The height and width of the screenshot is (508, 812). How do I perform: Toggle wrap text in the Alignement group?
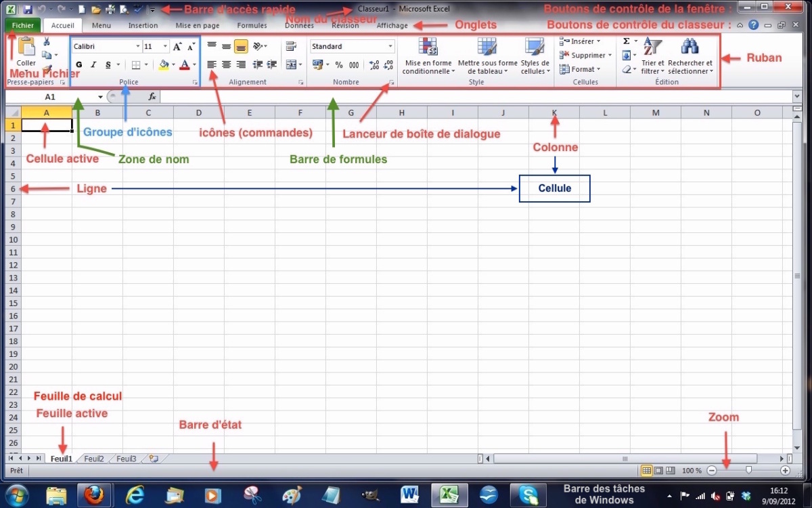292,46
